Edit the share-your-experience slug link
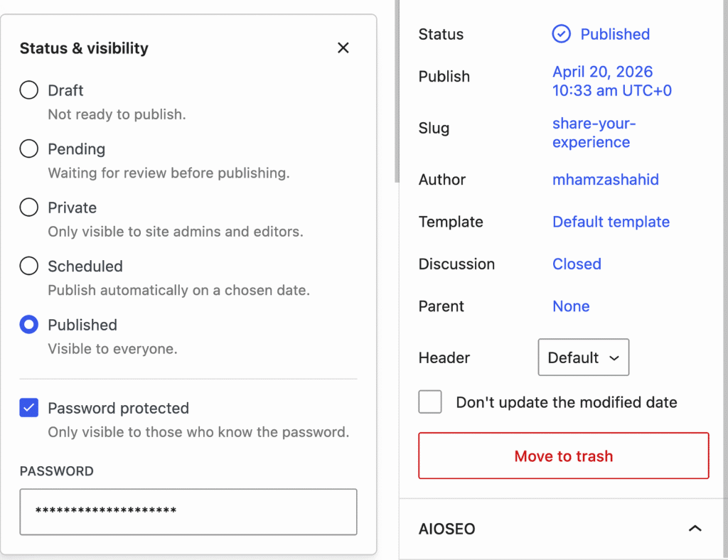Viewport: 728px width, 560px height. click(594, 133)
